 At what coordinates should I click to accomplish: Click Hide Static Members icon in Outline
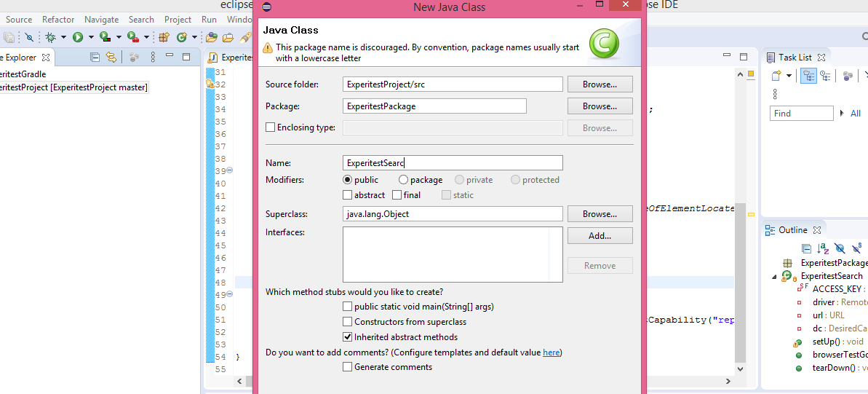coord(857,248)
